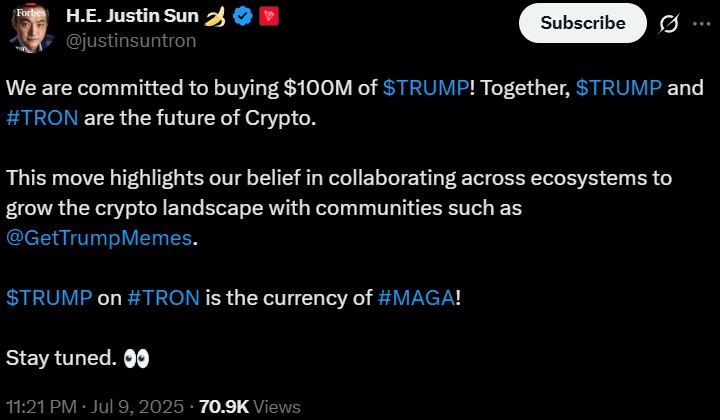Open the three-dot more options menu
The height and width of the screenshot is (420, 720).
click(700, 24)
